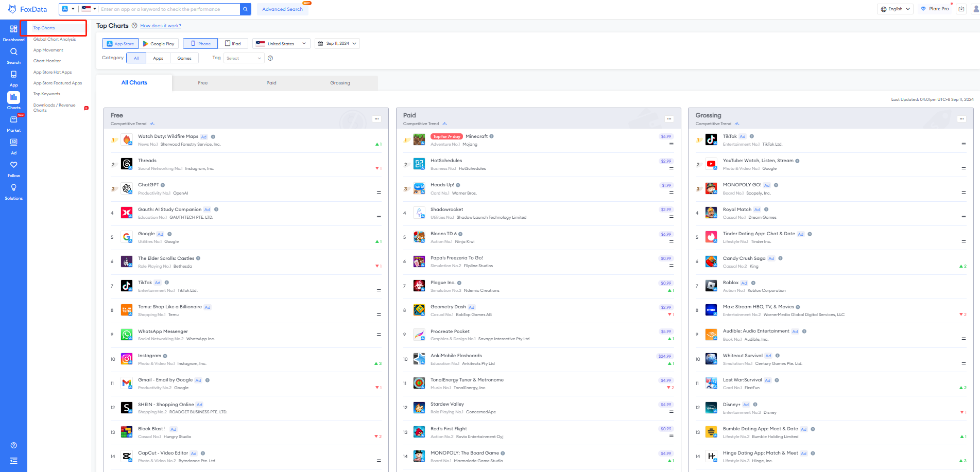980x472 pixels.
Task: Click the app or keyword search field
Action: [x=169, y=9]
